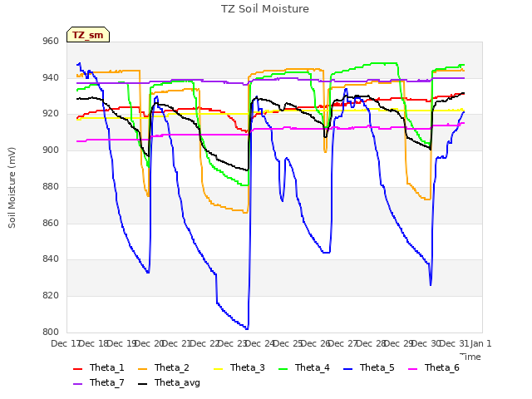Click the blue line minimum near Dec 23
Image resolution: width=532 pixels, height=399 pixels.
(x=247, y=328)
